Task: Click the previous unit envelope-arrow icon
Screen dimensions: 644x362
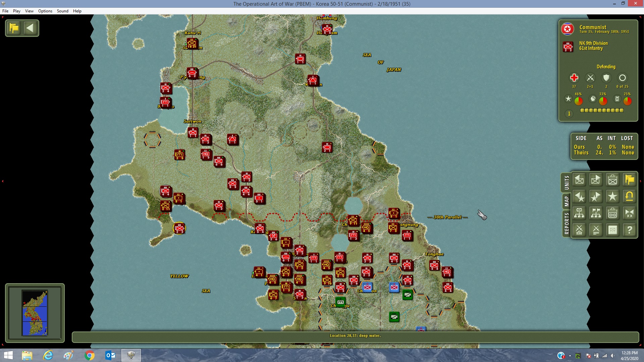Action: (579, 180)
